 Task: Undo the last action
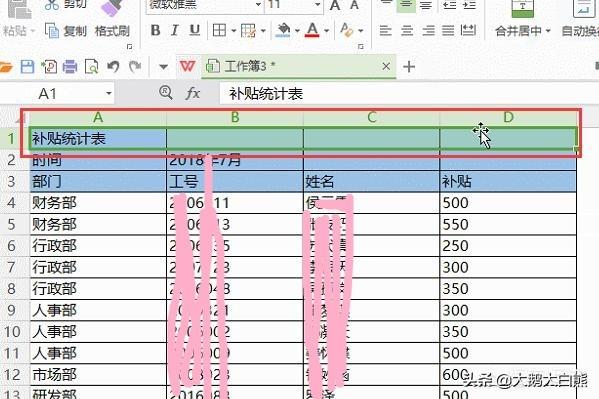[x=113, y=67]
